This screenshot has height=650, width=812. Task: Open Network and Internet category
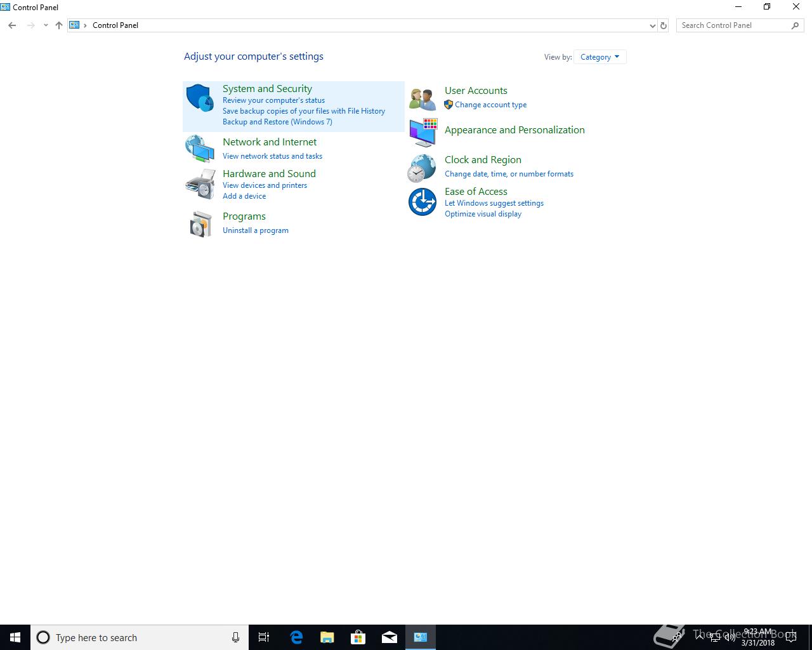[270, 142]
